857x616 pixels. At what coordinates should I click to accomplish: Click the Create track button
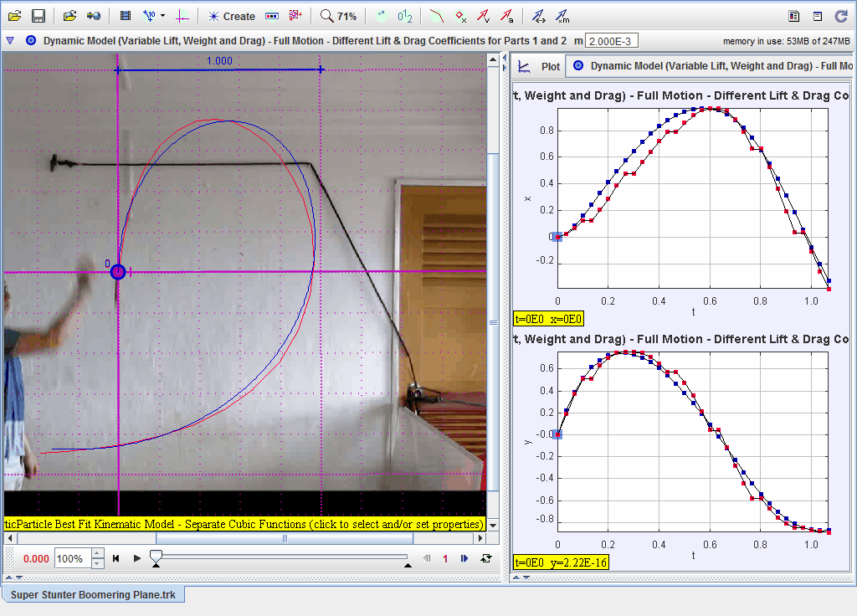tap(232, 16)
